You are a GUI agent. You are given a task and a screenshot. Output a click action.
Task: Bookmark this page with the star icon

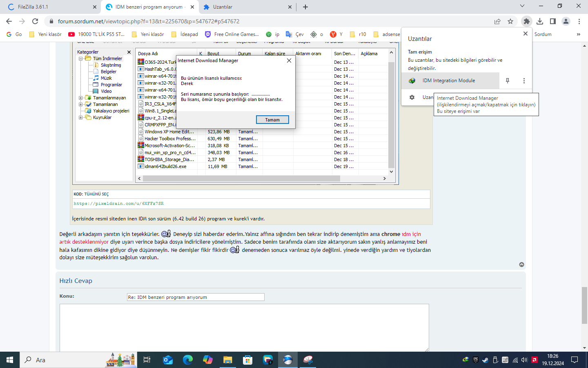510,21
